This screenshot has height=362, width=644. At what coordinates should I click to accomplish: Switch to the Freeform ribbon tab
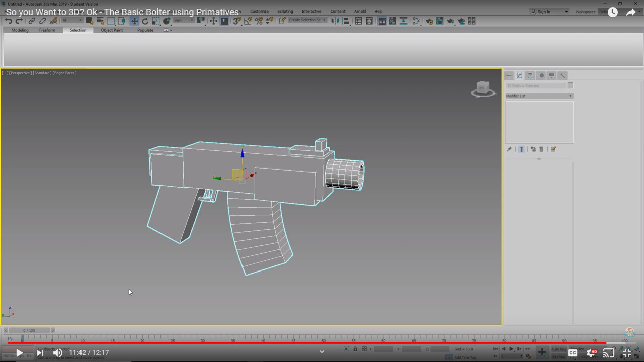(x=47, y=30)
